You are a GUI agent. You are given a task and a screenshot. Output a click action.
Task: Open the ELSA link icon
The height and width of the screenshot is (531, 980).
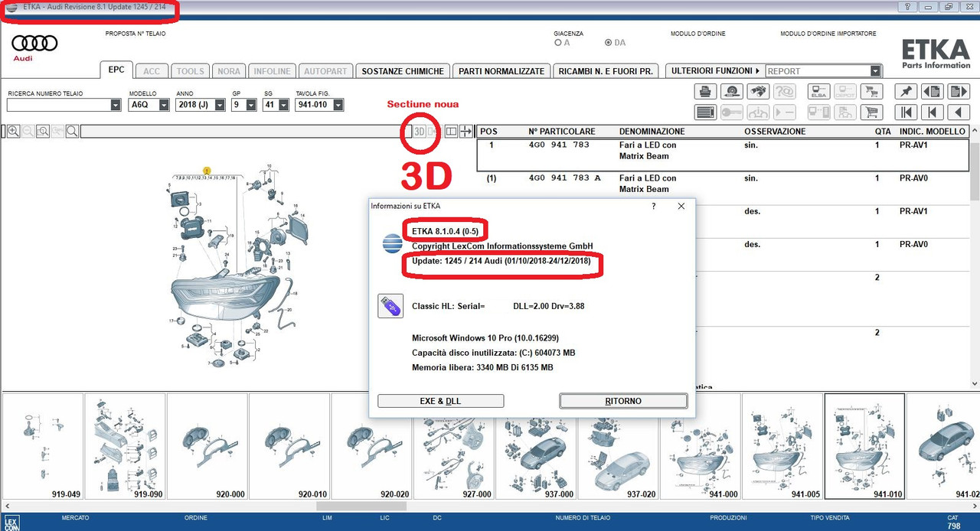(819, 92)
